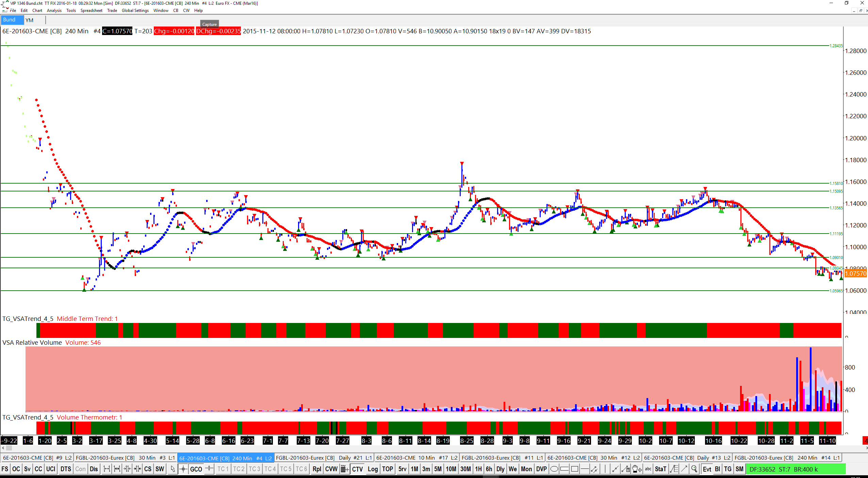
Task: Open FGBL-201603-Eurex Daily #21 chart tab
Action: (324, 458)
